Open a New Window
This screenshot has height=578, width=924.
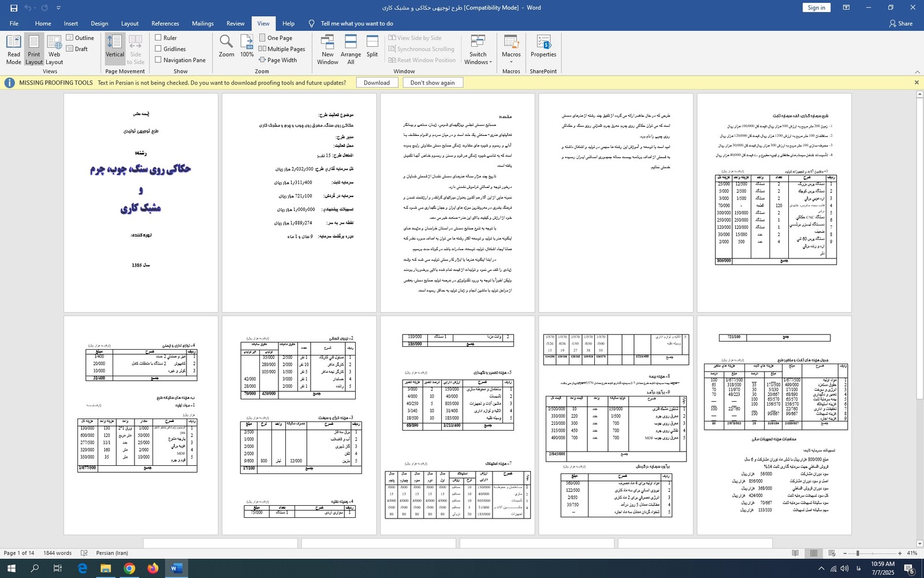327,50
